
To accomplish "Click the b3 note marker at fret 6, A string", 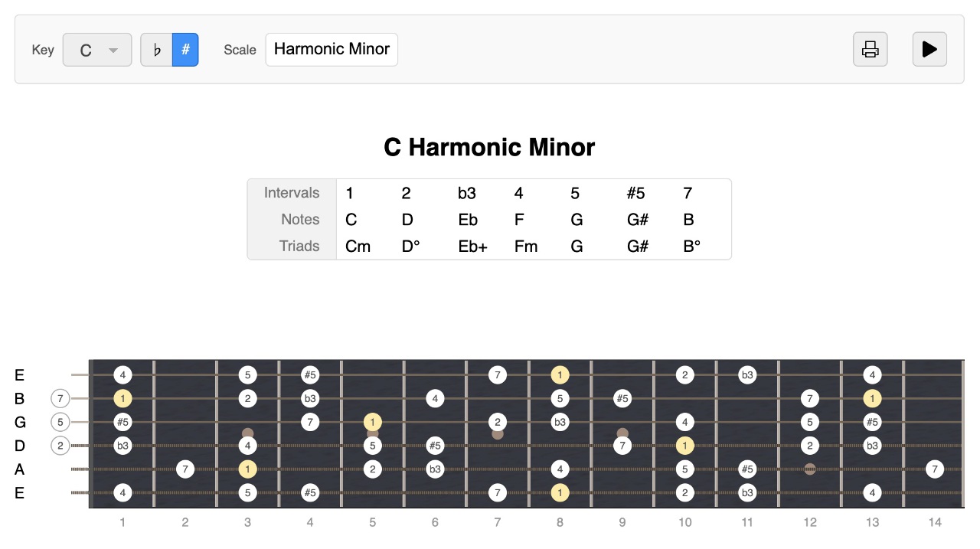I will point(435,469).
